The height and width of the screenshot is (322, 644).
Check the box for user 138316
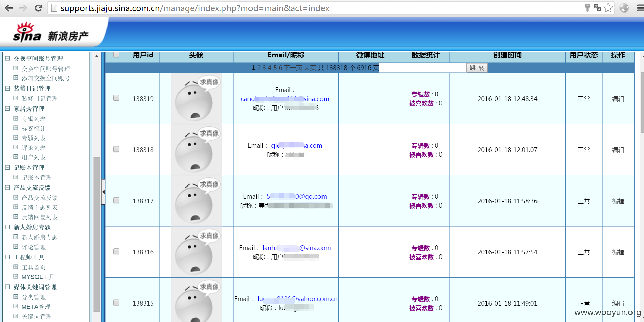click(x=116, y=251)
